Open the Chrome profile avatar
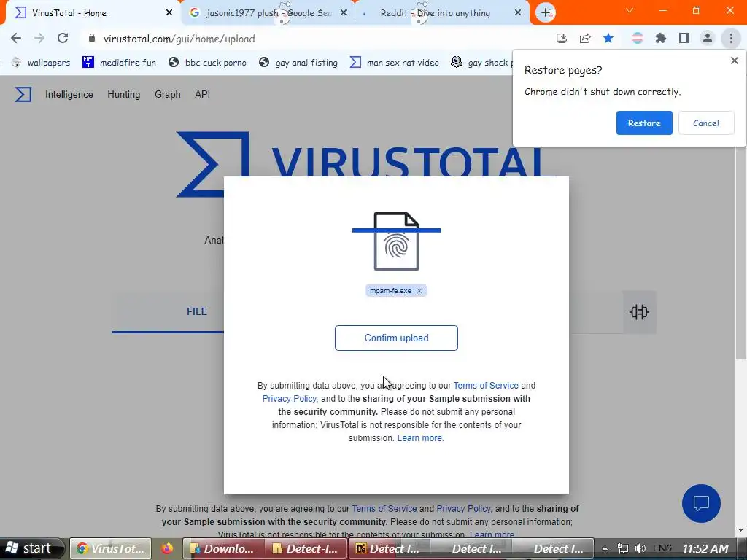The height and width of the screenshot is (560, 747). pyautogui.click(x=708, y=38)
